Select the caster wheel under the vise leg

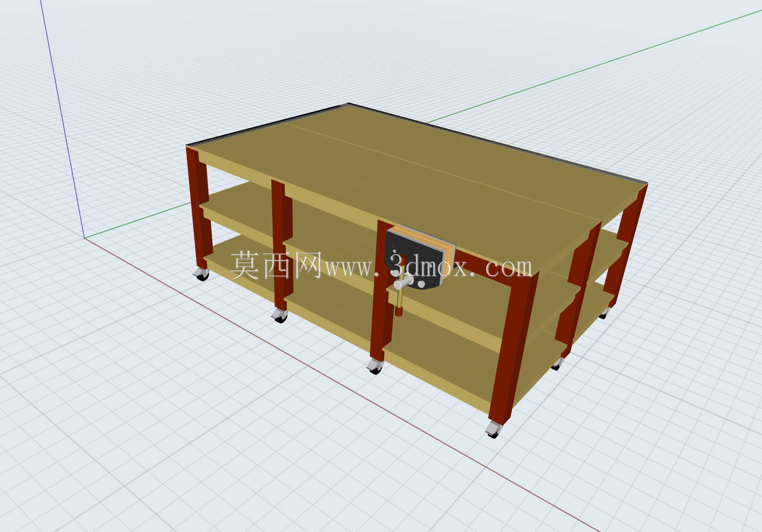pyautogui.click(x=375, y=367)
